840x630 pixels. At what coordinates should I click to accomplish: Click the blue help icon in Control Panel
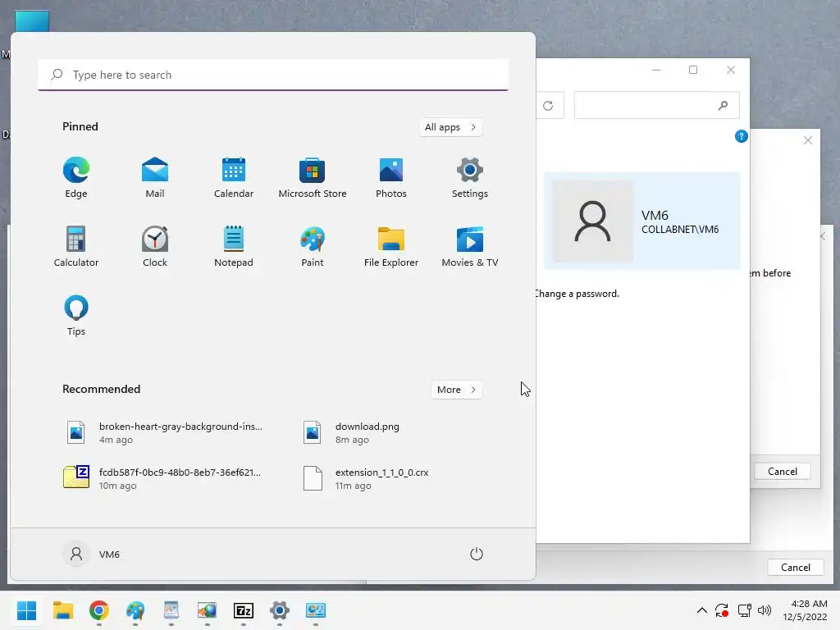point(741,136)
